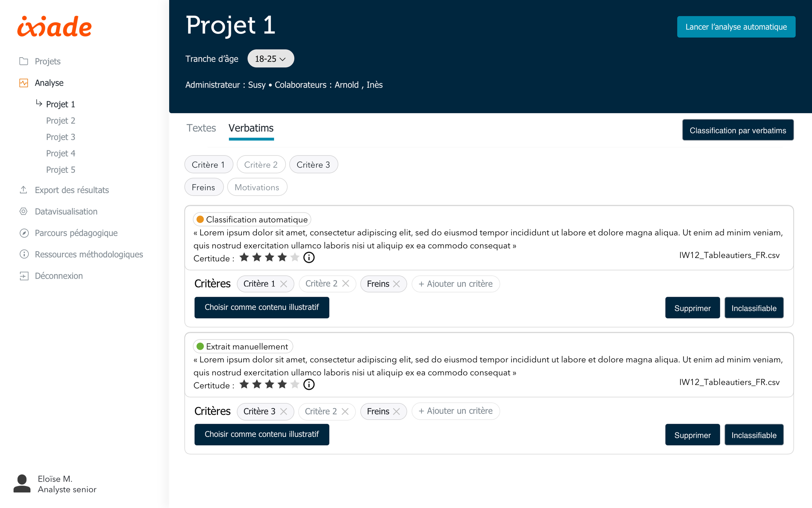Click the Parcours pédagogique compass icon
This screenshot has width=812, height=508.
[24, 233]
